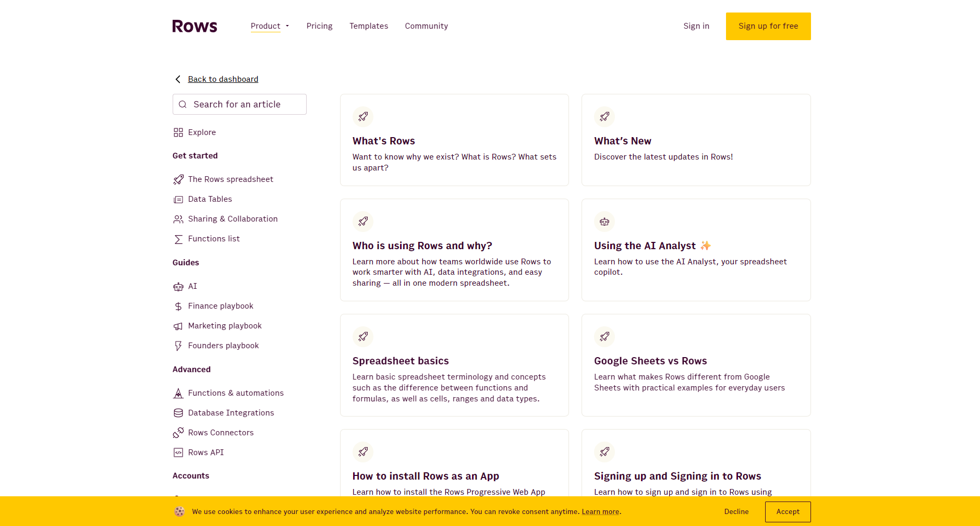
Task: Click Sign up for free button
Action: click(768, 26)
